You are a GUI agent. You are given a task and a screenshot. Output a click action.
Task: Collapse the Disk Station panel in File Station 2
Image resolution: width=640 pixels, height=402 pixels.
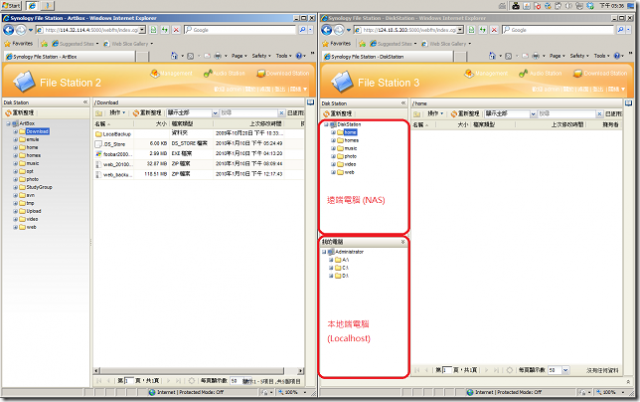pyautogui.click(x=85, y=102)
